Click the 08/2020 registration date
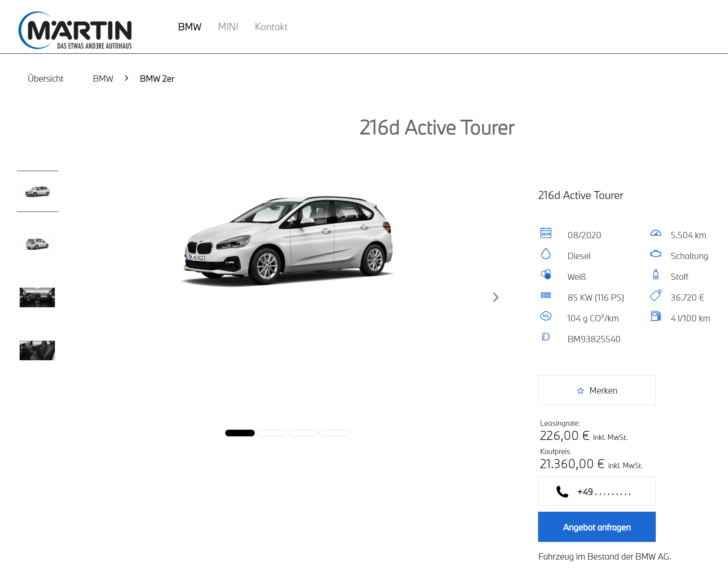This screenshot has height=569, width=728. click(584, 235)
